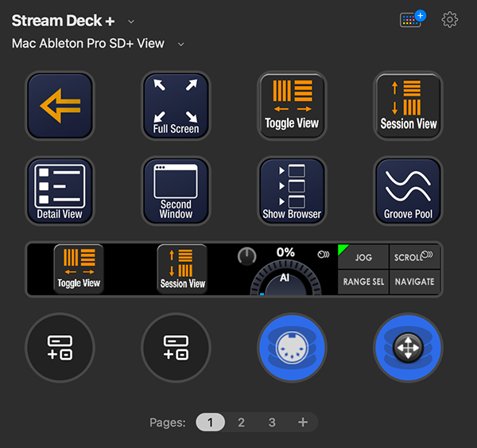The image size is (477, 448).
Task: Add a new page with plus button
Action: click(303, 422)
